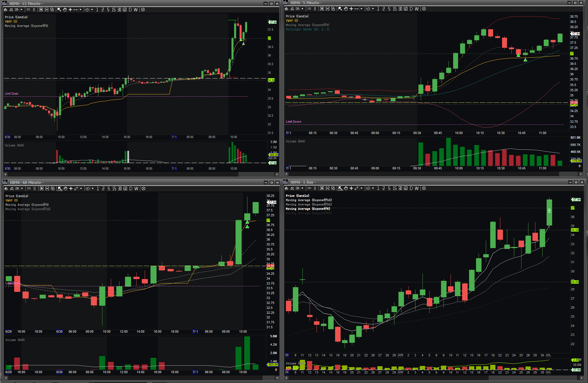Switch 15 Minute window to 60-minute timeframe
This screenshot has height=383, width=588.
(125, 10)
